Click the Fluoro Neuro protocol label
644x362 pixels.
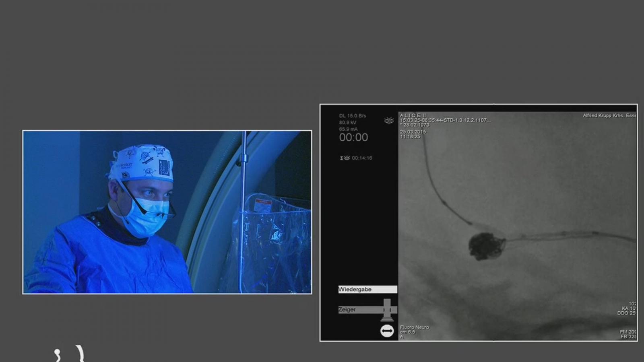[x=415, y=327]
